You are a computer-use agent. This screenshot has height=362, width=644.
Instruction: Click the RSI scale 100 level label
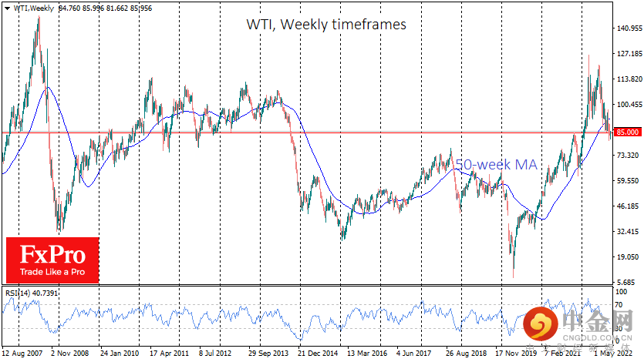[x=621, y=291]
